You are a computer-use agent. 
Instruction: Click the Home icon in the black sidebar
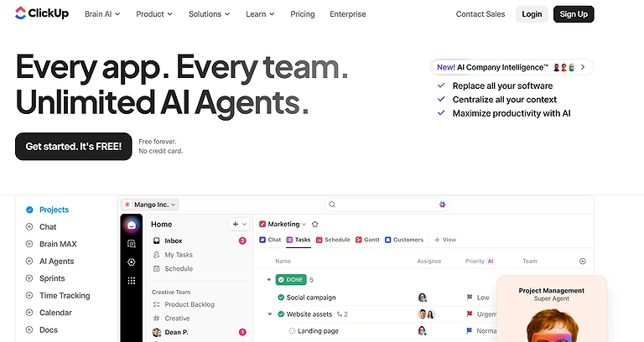pyautogui.click(x=132, y=225)
